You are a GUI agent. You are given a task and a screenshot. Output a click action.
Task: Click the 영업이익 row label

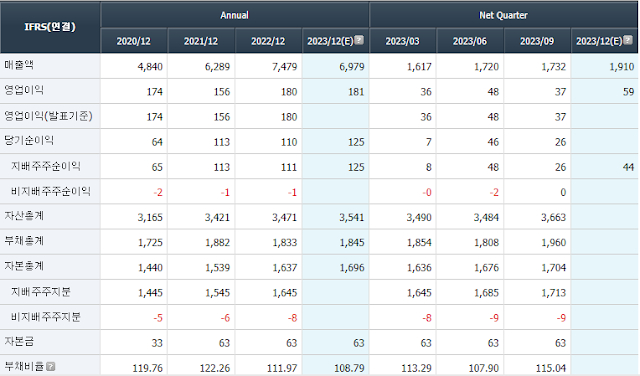[x=24, y=90]
